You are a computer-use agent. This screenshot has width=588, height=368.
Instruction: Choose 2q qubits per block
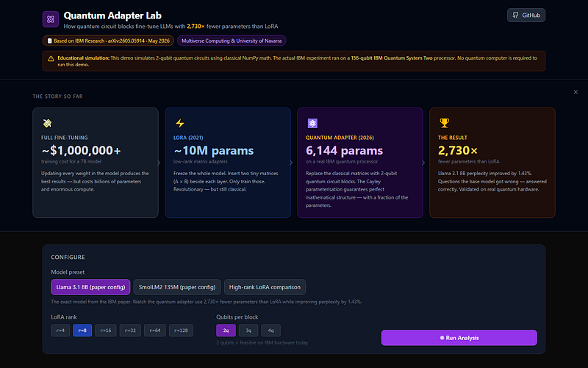(226, 330)
